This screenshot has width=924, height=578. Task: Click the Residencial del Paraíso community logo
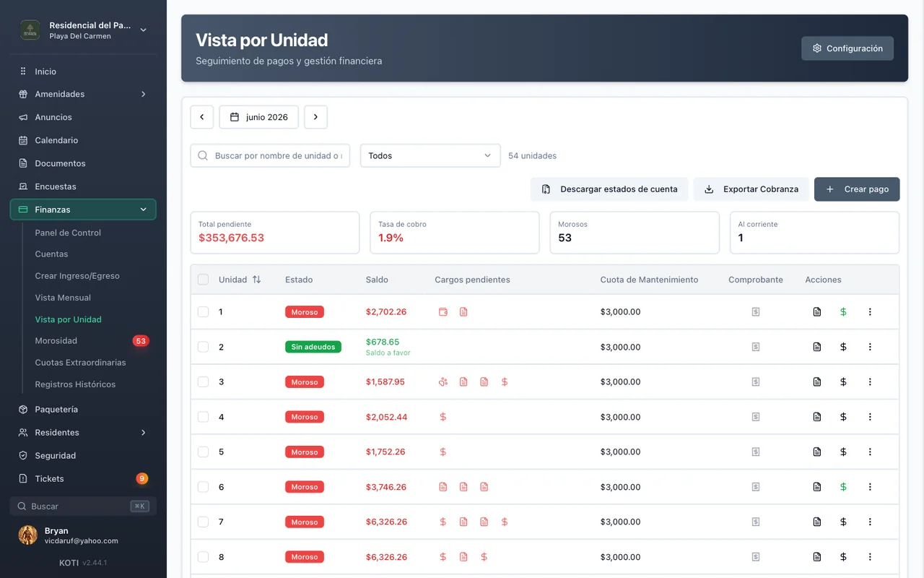(30, 30)
